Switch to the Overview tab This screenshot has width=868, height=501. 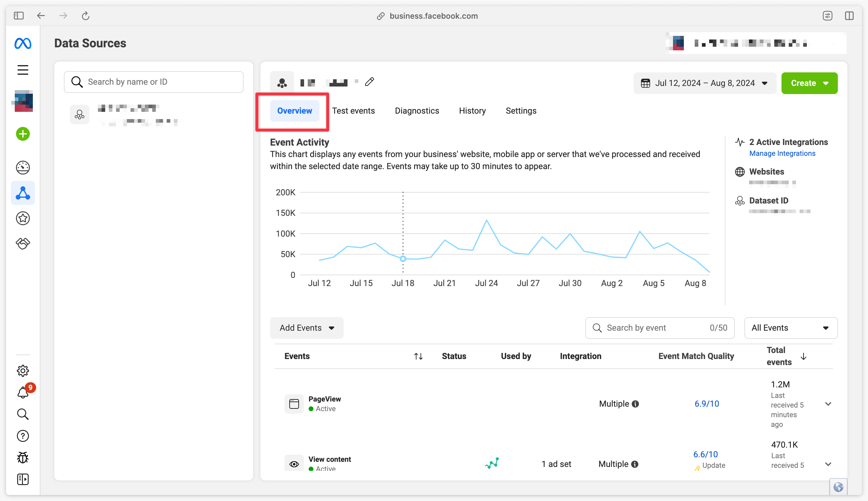(x=294, y=111)
